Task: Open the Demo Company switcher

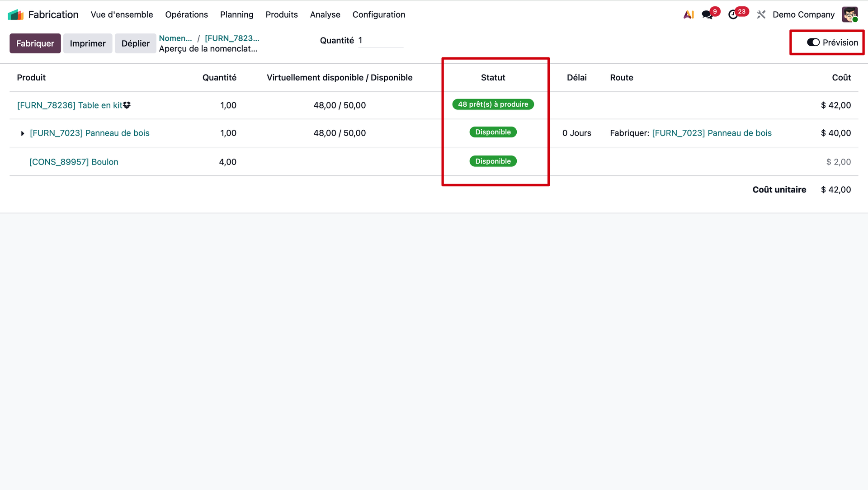Action: point(803,14)
